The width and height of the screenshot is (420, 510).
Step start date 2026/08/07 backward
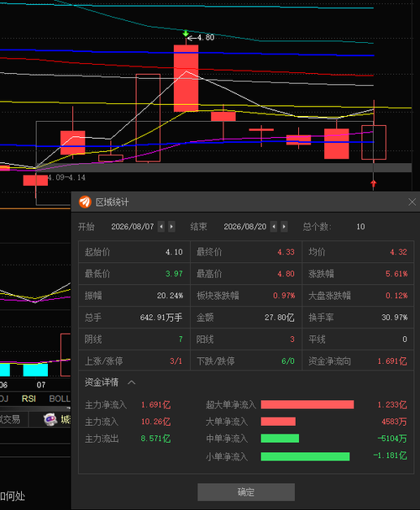[x=161, y=226]
